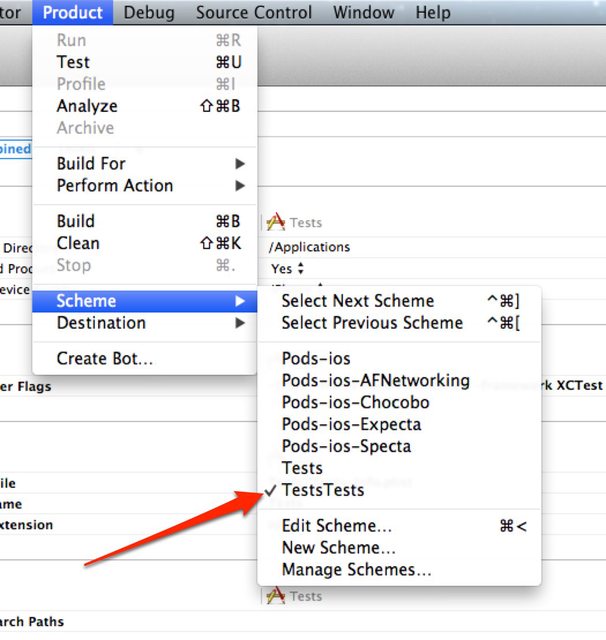This screenshot has width=606, height=640.
Task: Open the Source Control menu
Action: click(254, 12)
